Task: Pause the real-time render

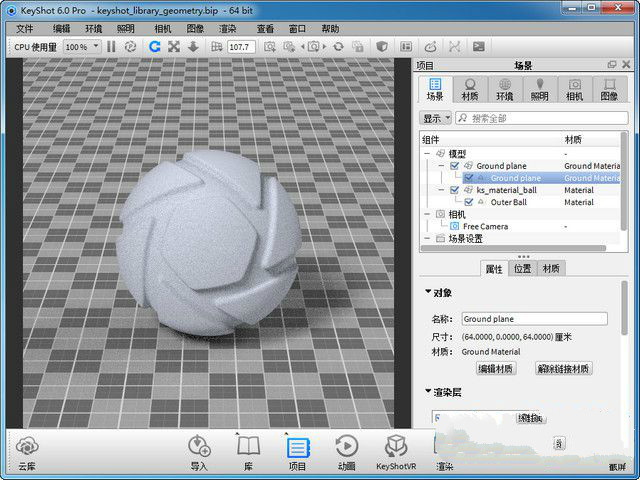Action: tap(111, 46)
